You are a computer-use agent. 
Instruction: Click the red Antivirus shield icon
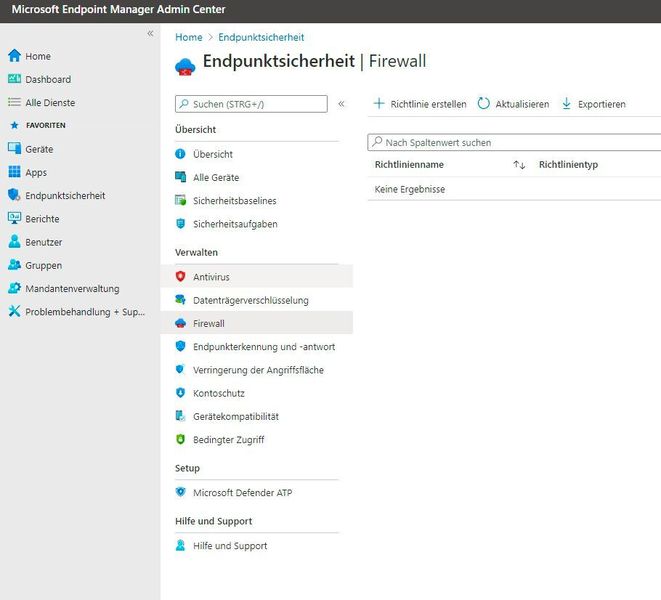pos(180,277)
